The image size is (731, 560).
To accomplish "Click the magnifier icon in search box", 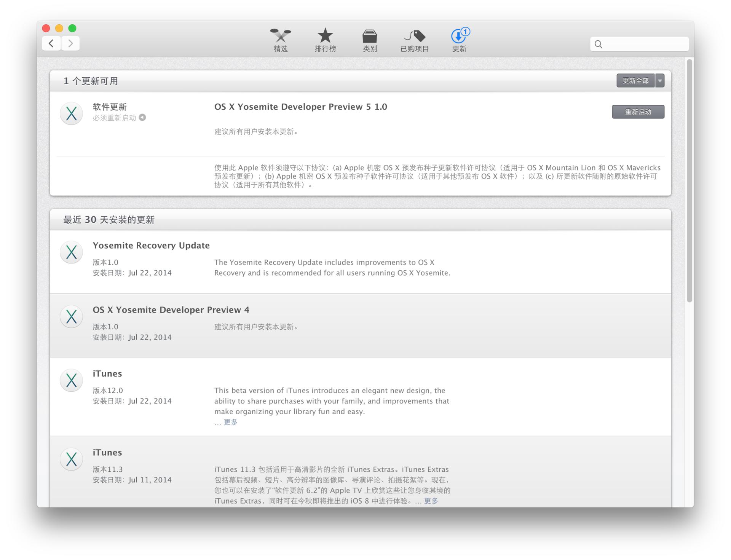I will pyautogui.click(x=599, y=44).
